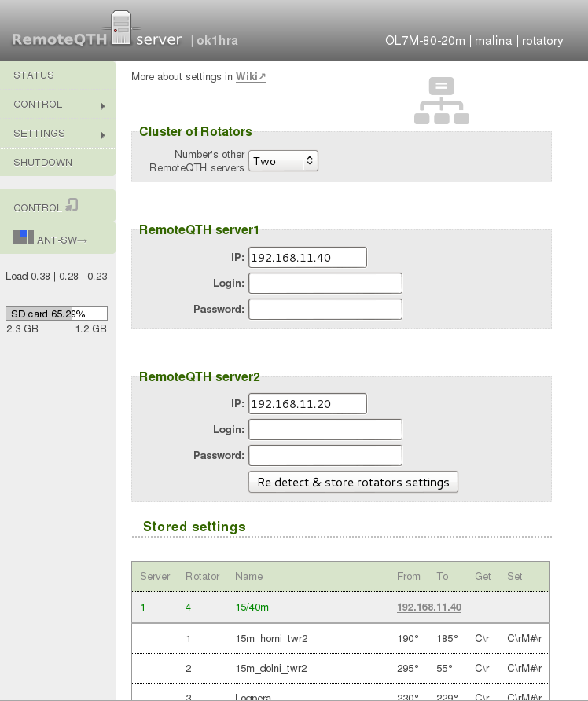The image size is (588, 701).
Task: Click the RemoteQTH server tower icon
Action: point(121,28)
